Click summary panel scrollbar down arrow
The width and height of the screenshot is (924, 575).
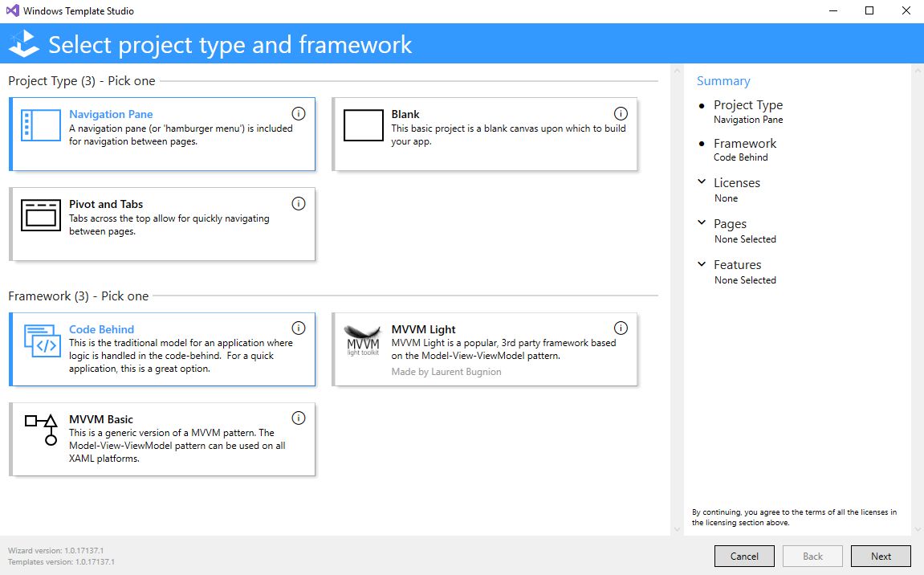point(918,529)
